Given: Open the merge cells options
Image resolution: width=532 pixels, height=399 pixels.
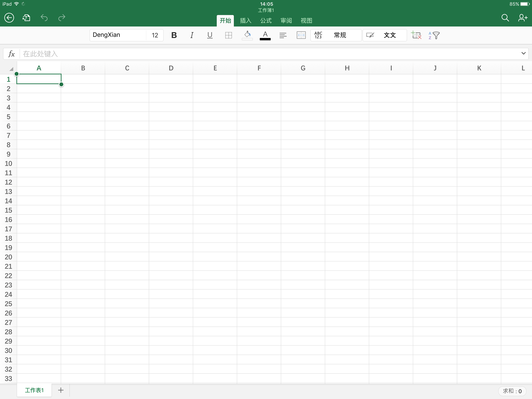Looking at the screenshot, I should click(301, 35).
